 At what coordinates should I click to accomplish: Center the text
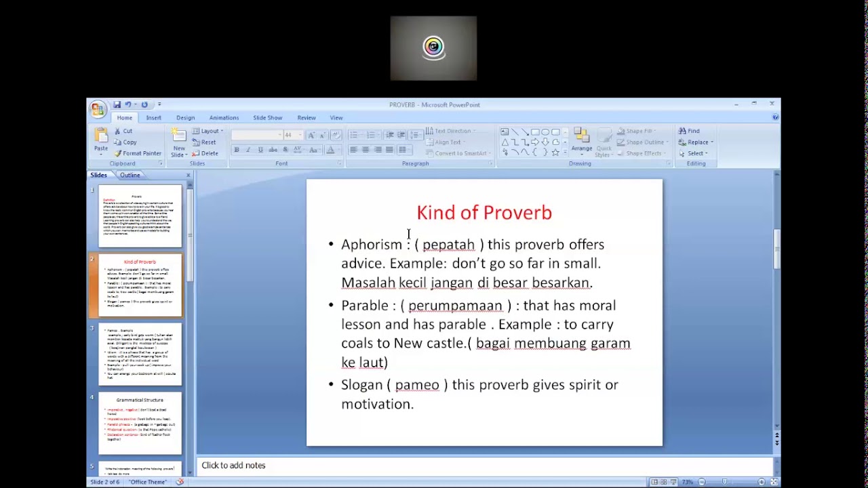tap(366, 150)
